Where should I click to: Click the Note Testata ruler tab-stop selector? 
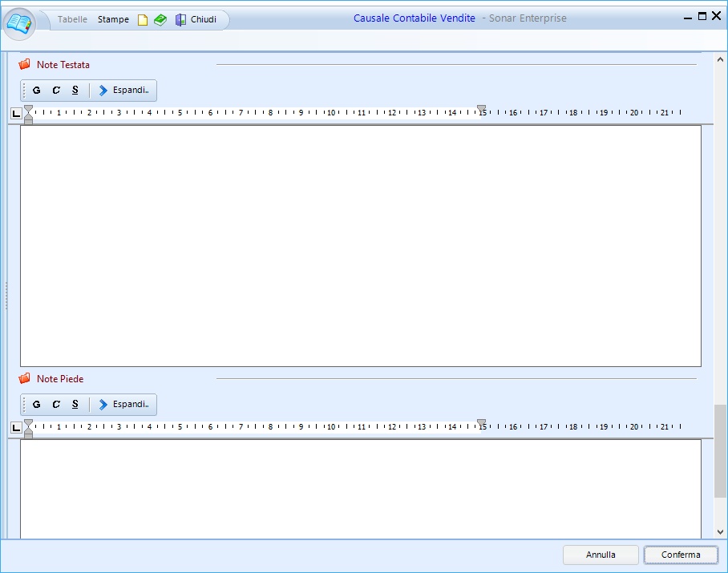(16, 114)
